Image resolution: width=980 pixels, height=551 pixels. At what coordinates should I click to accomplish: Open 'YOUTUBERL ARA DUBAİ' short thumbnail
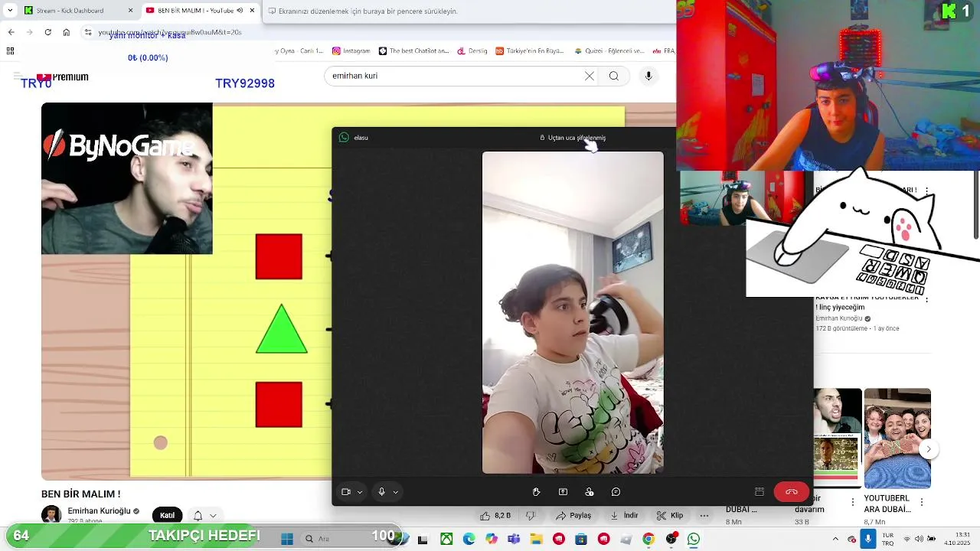coord(897,439)
